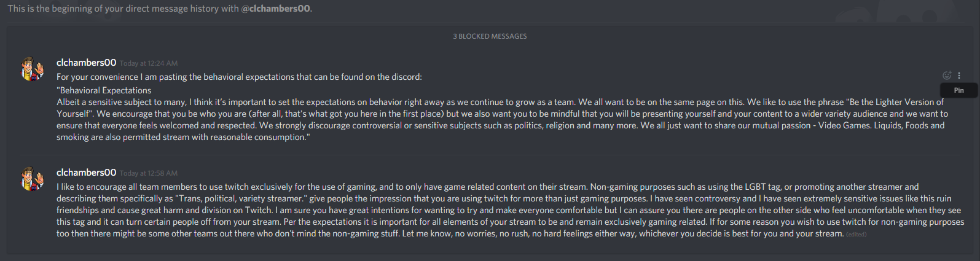Click the line starting "friendships and cause great harm"
980x261 pixels.
pos(509,210)
